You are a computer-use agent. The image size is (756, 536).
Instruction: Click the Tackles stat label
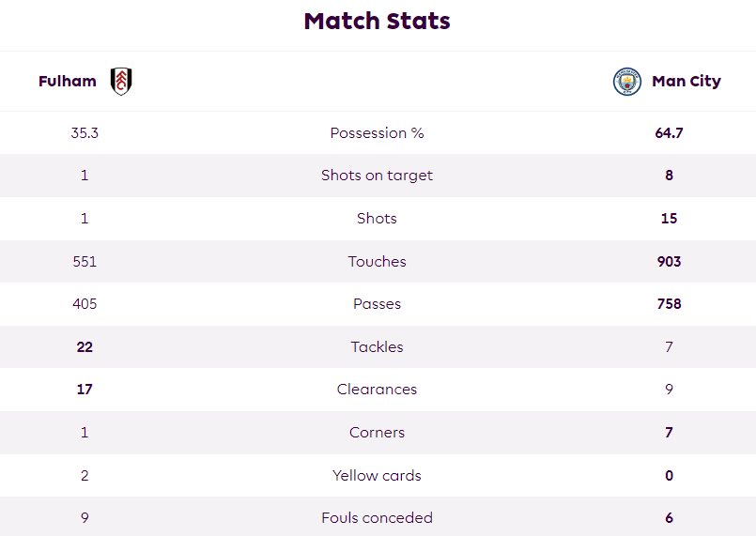coord(377,346)
